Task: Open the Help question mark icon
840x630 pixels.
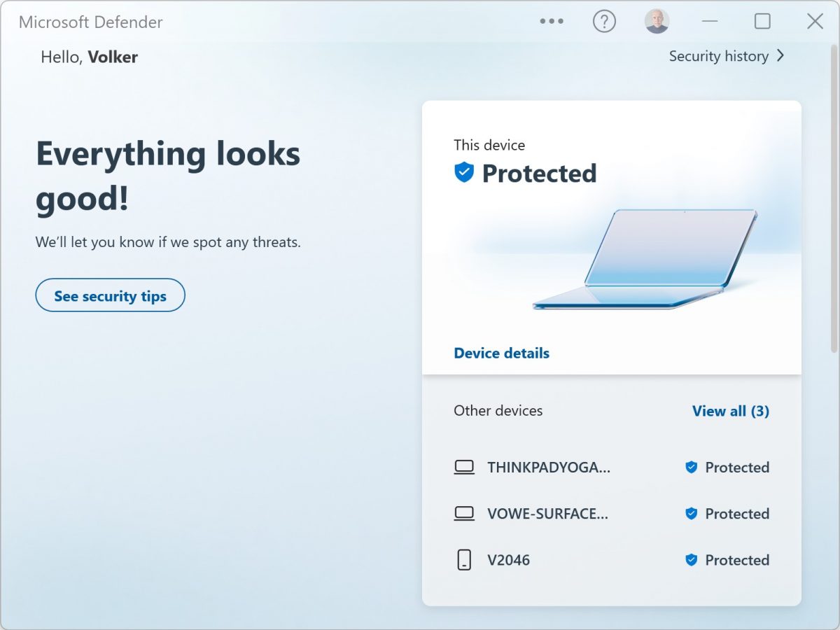Action: click(604, 21)
